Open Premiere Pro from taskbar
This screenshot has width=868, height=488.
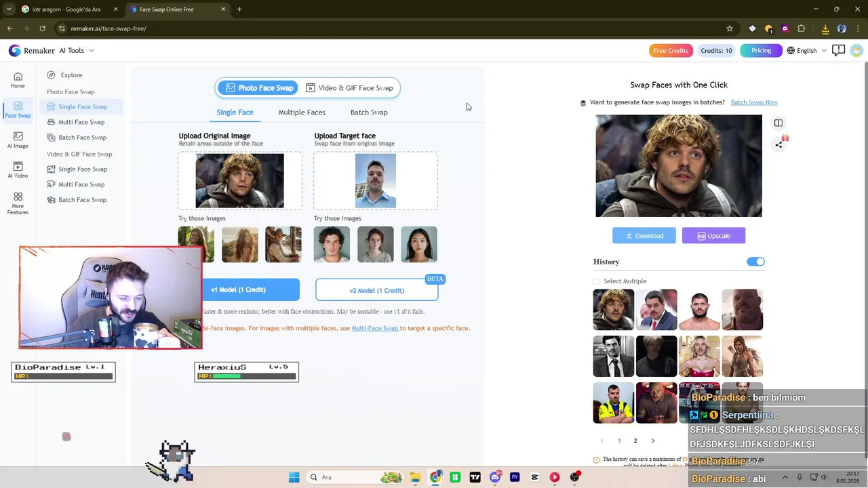point(515,477)
